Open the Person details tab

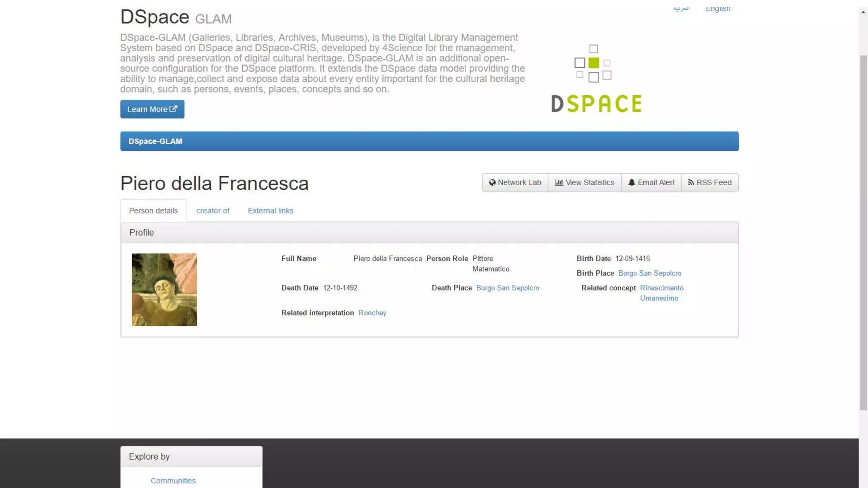click(x=153, y=211)
